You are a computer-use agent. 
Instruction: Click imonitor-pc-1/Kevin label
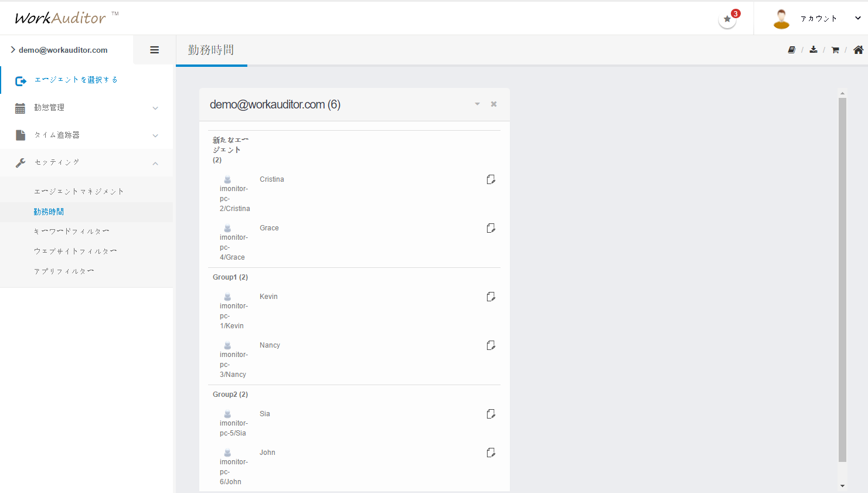pos(234,316)
